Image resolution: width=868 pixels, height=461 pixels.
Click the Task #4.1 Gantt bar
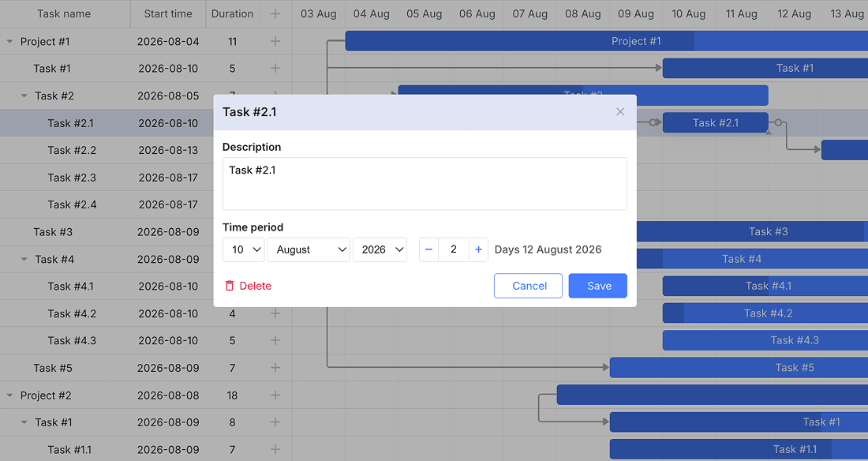click(x=765, y=287)
